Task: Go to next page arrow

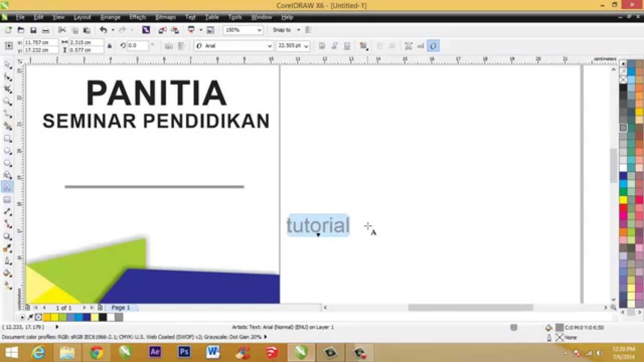Action: [84, 307]
